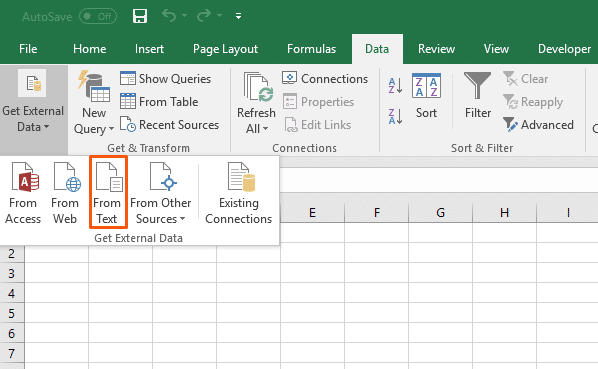
Task: Open the View tab
Action: pyautogui.click(x=496, y=49)
